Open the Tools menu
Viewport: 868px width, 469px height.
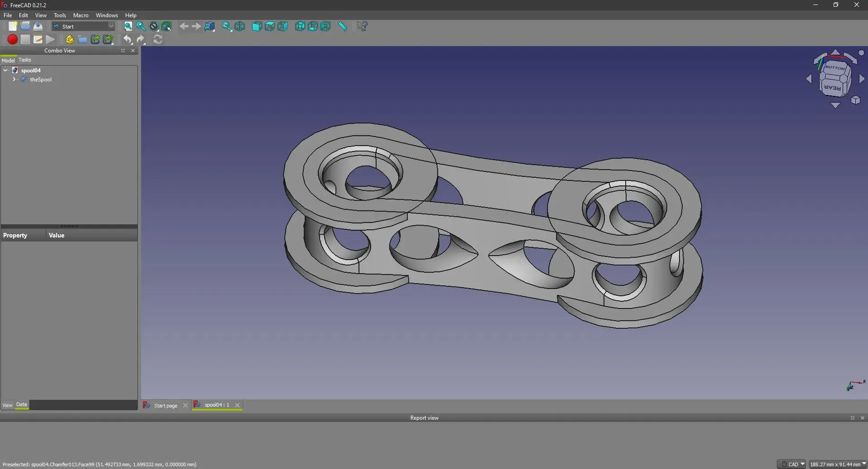coord(60,15)
